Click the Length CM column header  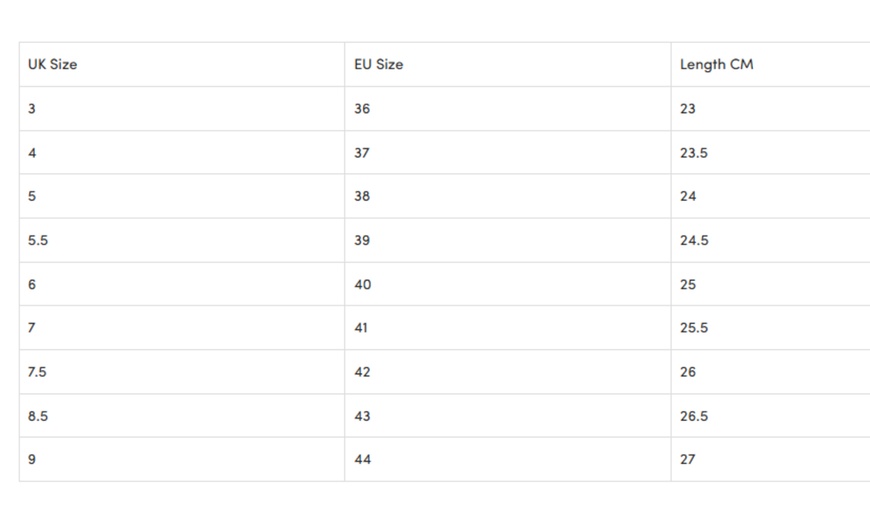[x=716, y=64]
